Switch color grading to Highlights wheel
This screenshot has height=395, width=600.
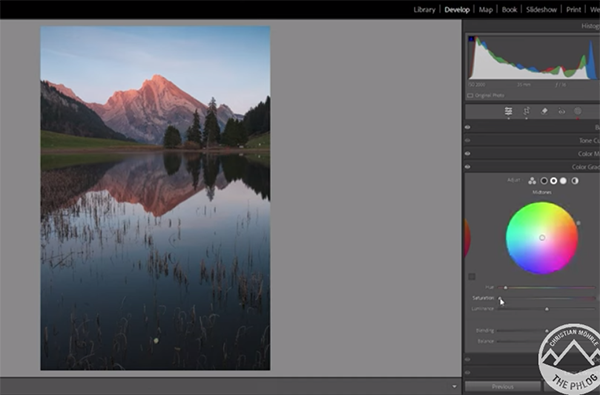pos(563,181)
